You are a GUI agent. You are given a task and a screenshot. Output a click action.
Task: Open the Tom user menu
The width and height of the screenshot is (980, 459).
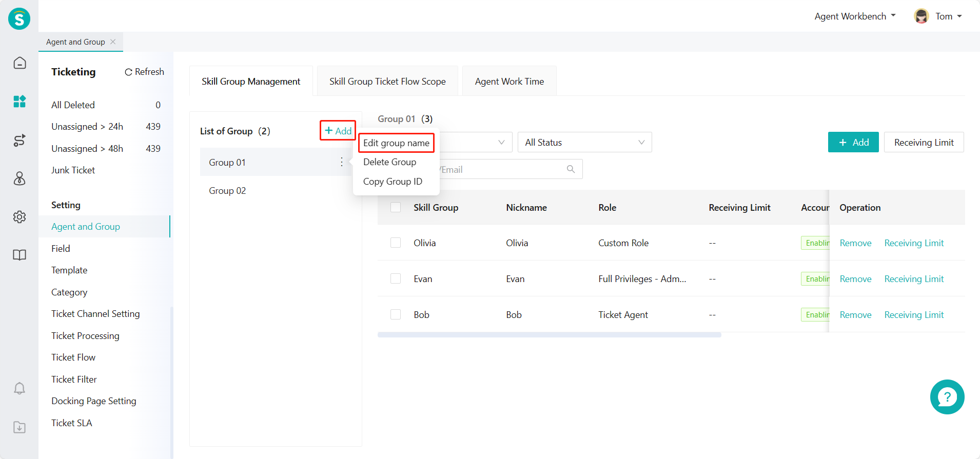pyautogui.click(x=948, y=16)
